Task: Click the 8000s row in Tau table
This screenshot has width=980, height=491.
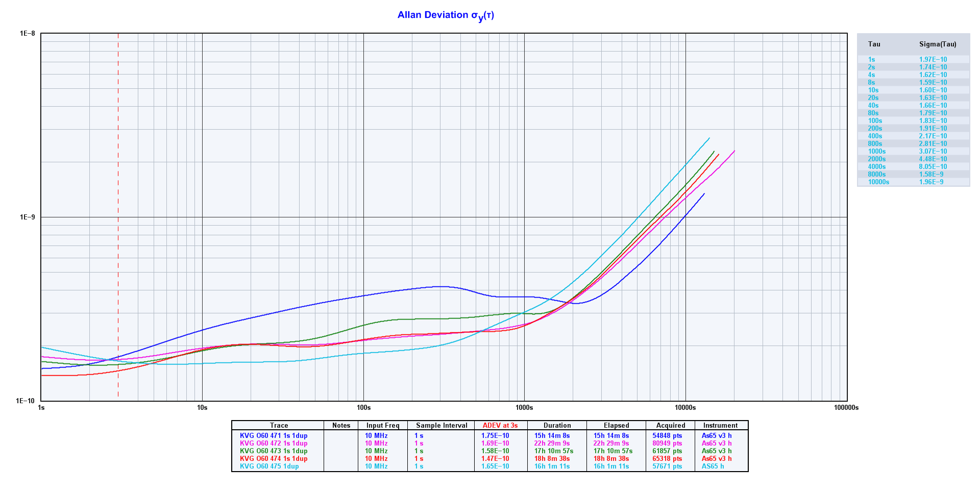Action: (914, 175)
